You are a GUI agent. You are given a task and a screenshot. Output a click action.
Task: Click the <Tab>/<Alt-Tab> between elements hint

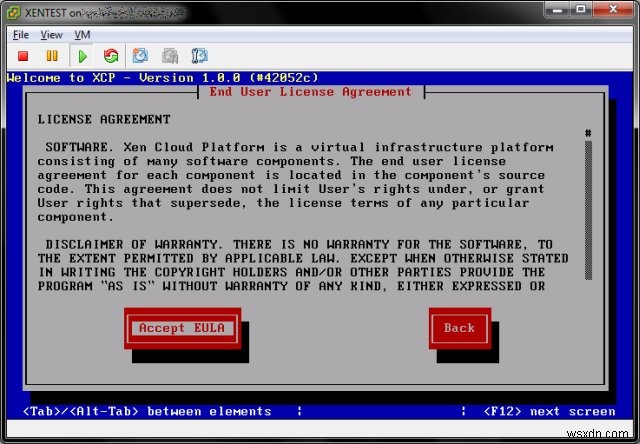tap(147, 411)
